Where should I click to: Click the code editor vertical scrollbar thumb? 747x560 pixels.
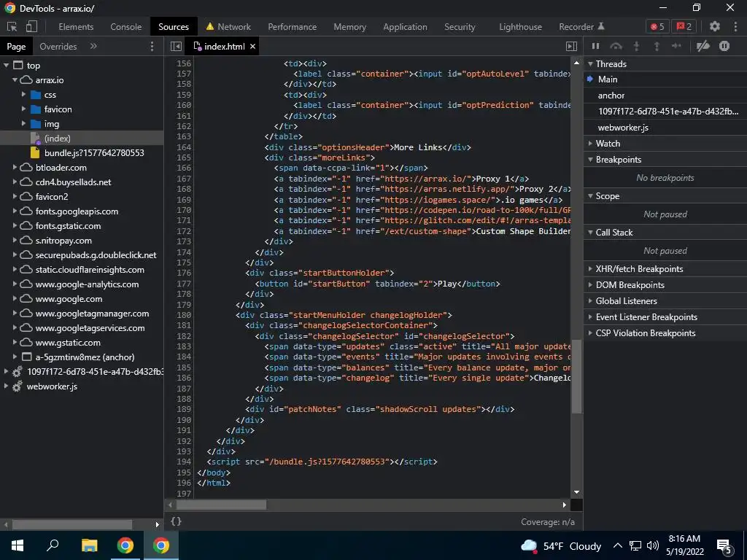(x=576, y=376)
